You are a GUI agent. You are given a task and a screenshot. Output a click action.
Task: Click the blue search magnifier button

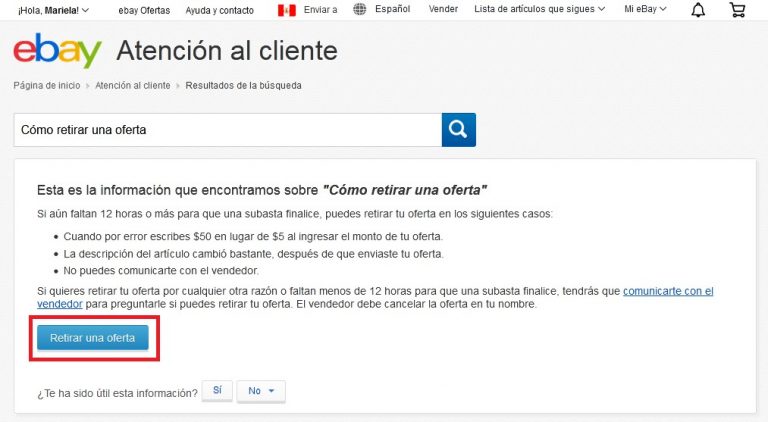point(458,130)
